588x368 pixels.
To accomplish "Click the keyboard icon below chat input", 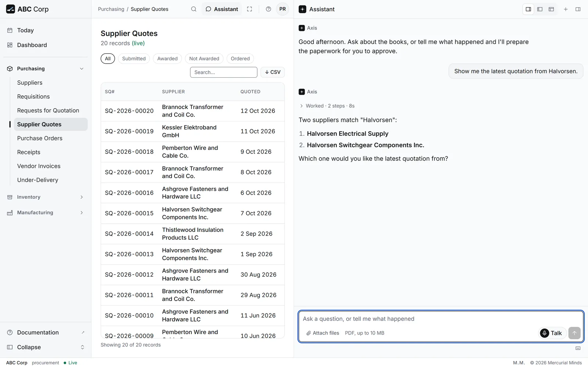I will [578, 348].
